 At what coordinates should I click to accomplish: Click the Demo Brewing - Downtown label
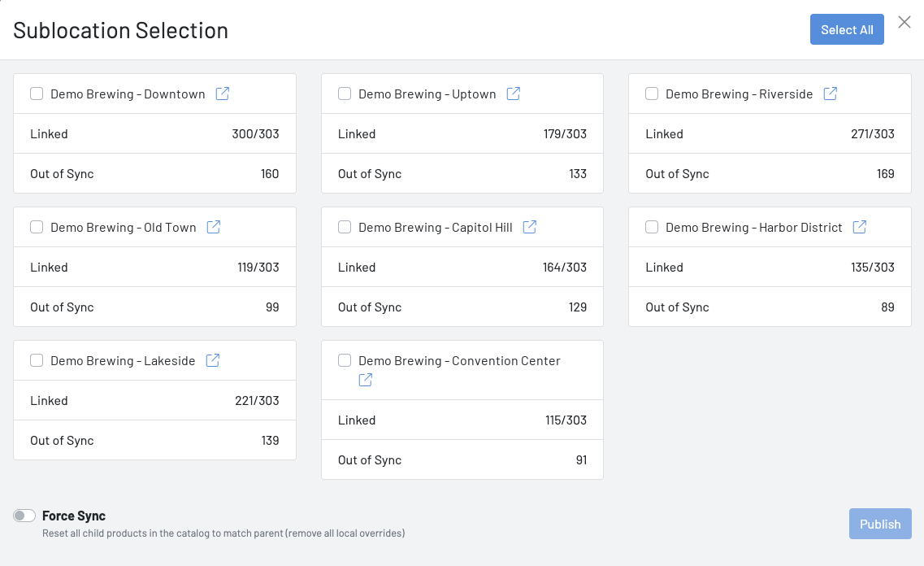pos(128,94)
